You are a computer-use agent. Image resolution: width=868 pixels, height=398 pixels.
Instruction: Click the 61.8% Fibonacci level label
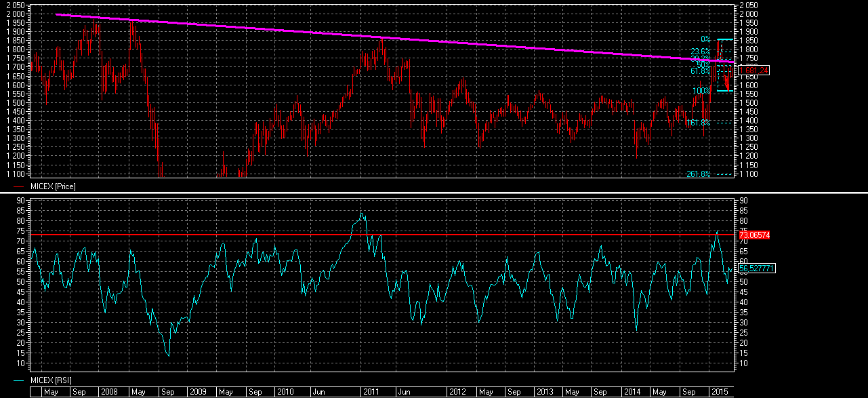click(701, 71)
